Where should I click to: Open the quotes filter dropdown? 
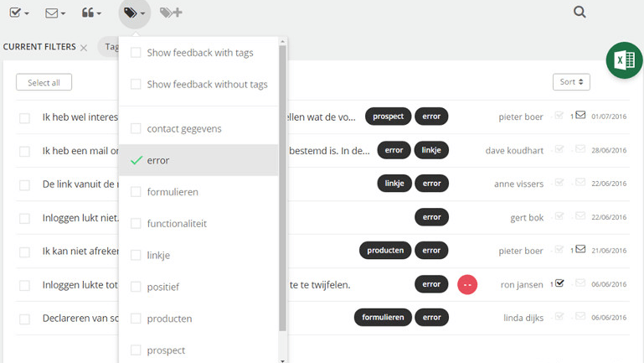[91, 13]
